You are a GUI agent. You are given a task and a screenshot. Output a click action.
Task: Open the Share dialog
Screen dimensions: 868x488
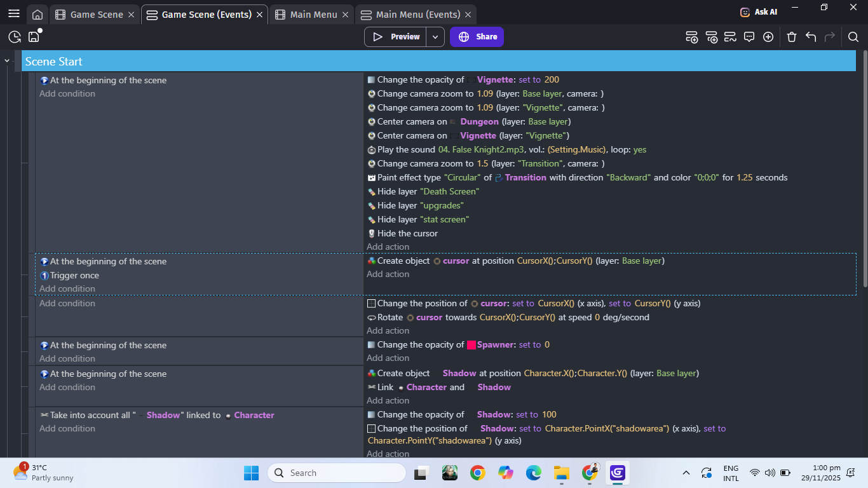[477, 37]
